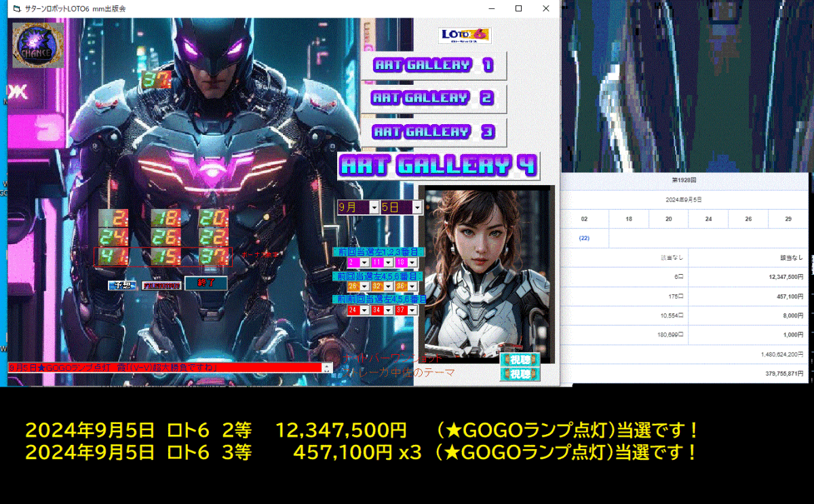Click the bonus number 37 display panel
Screen dimensions: 814x504
pyautogui.click(x=214, y=256)
